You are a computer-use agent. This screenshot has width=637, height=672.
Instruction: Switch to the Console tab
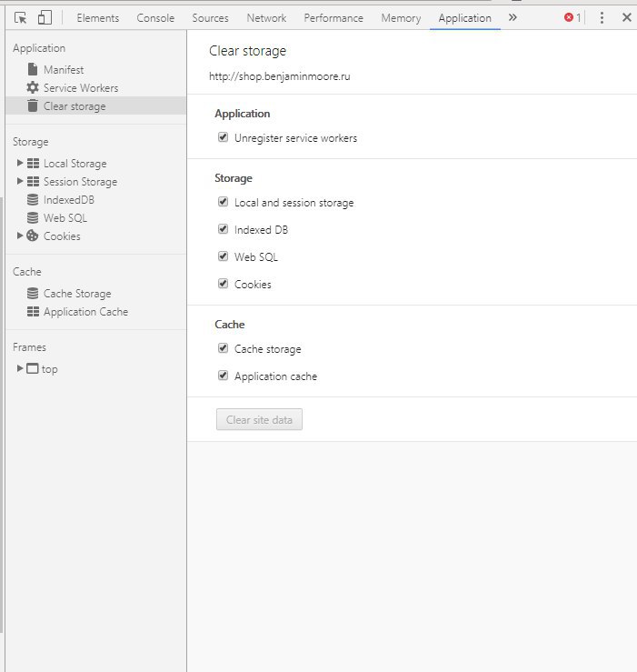(x=155, y=18)
